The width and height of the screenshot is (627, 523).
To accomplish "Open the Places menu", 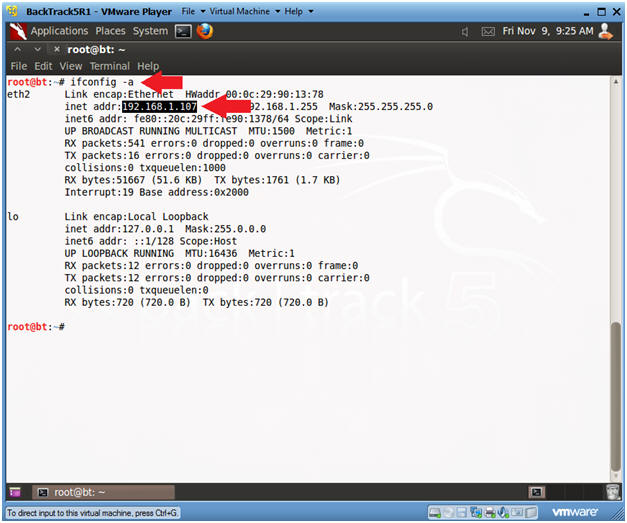I will 110,31.
